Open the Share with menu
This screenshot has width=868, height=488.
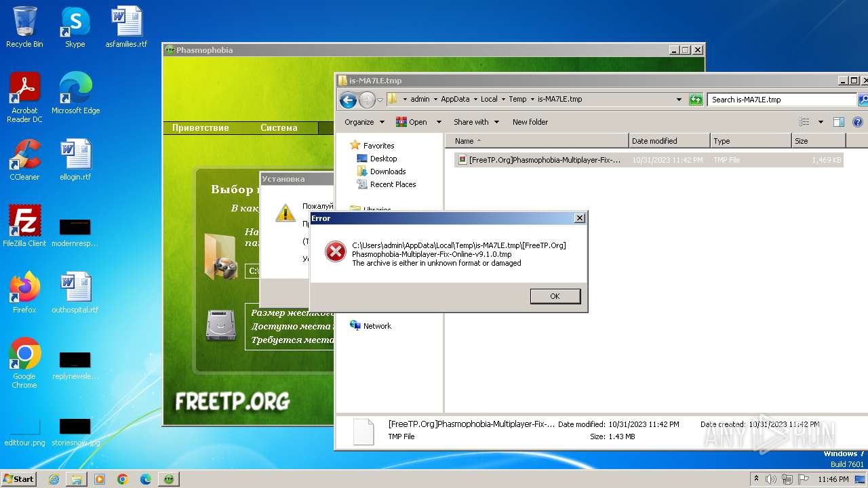click(x=476, y=122)
